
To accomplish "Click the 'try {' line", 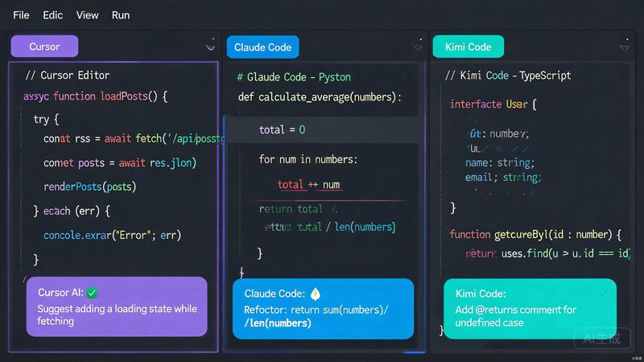I will 46,119.
